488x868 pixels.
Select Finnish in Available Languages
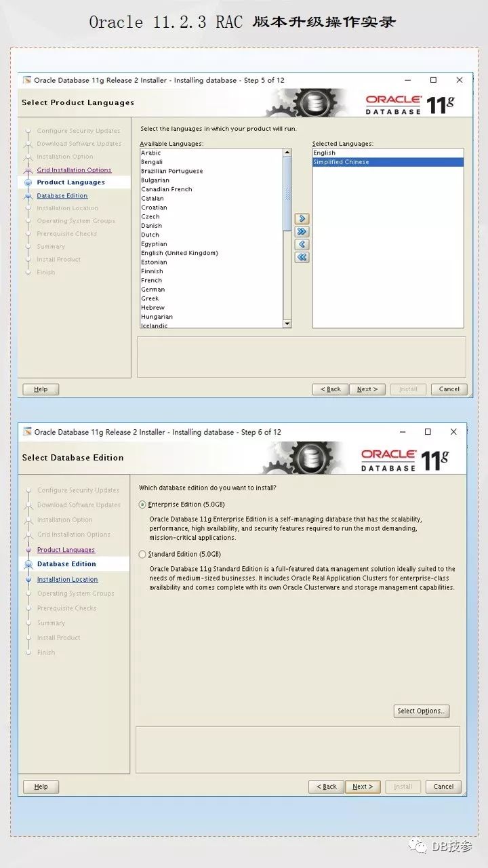pos(152,271)
